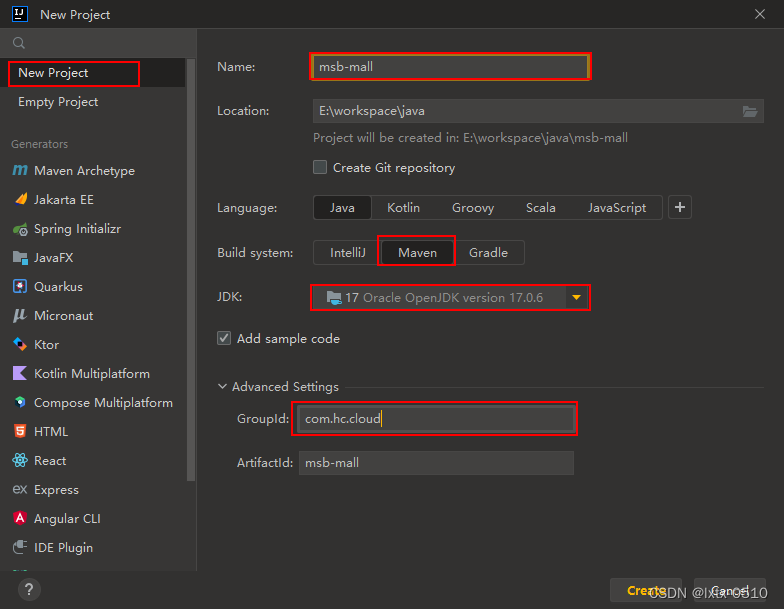Click the Compose Multiplatform icon
784x609 pixels.
(20, 402)
